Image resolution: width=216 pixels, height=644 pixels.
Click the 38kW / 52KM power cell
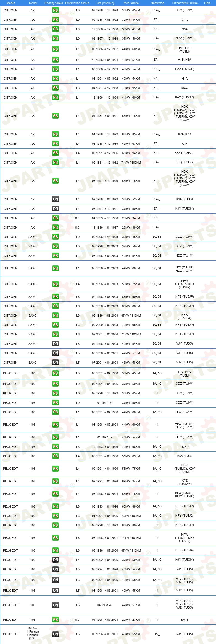(131, 199)
